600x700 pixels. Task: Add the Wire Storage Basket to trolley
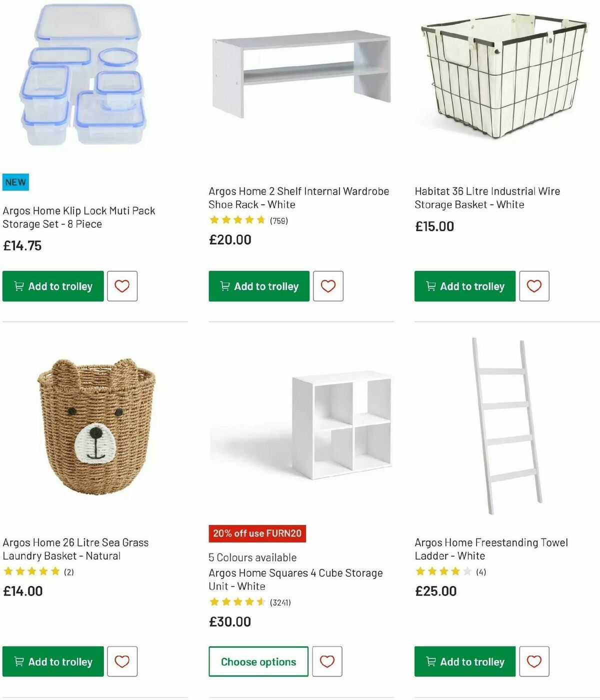click(464, 286)
